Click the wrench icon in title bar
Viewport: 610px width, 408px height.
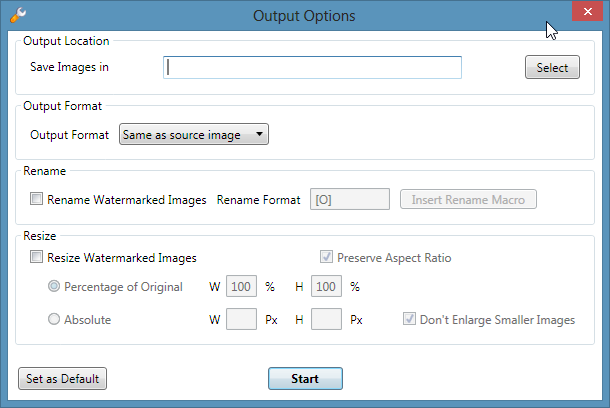pos(17,15)
